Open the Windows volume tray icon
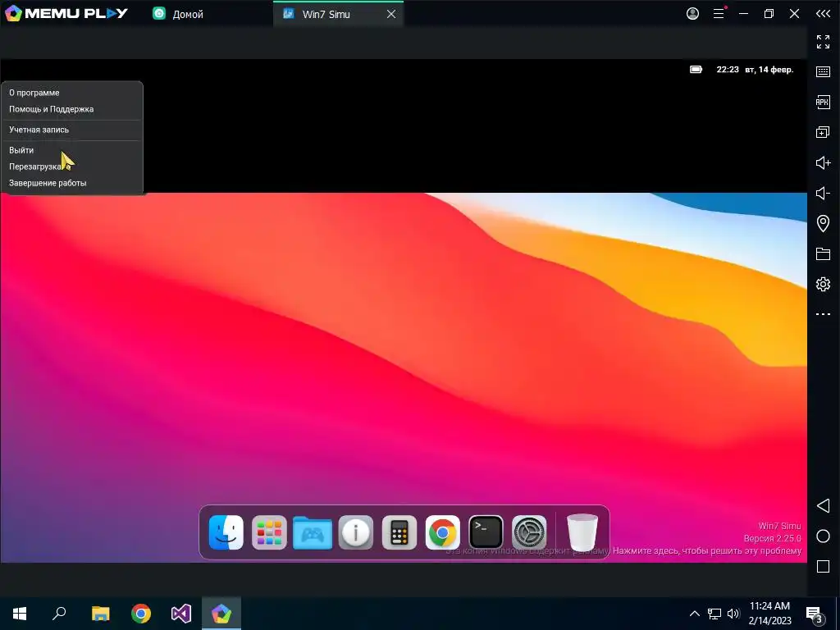Screen dimensions: 840x630 (733, 614)
